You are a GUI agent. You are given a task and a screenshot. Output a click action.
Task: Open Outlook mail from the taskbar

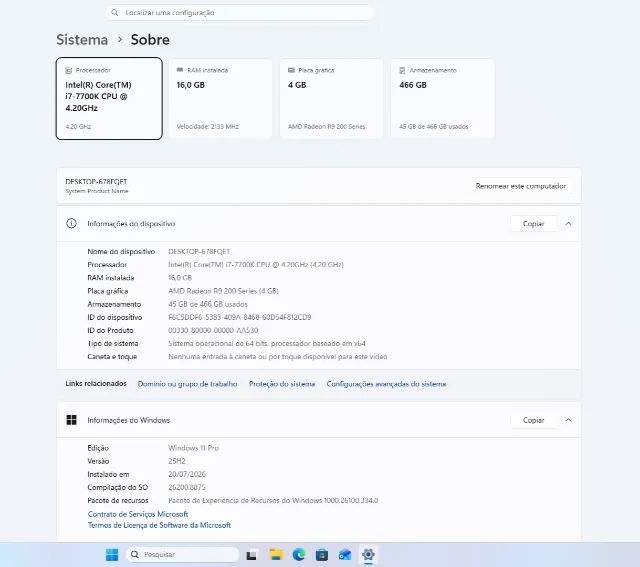(345, 554)
